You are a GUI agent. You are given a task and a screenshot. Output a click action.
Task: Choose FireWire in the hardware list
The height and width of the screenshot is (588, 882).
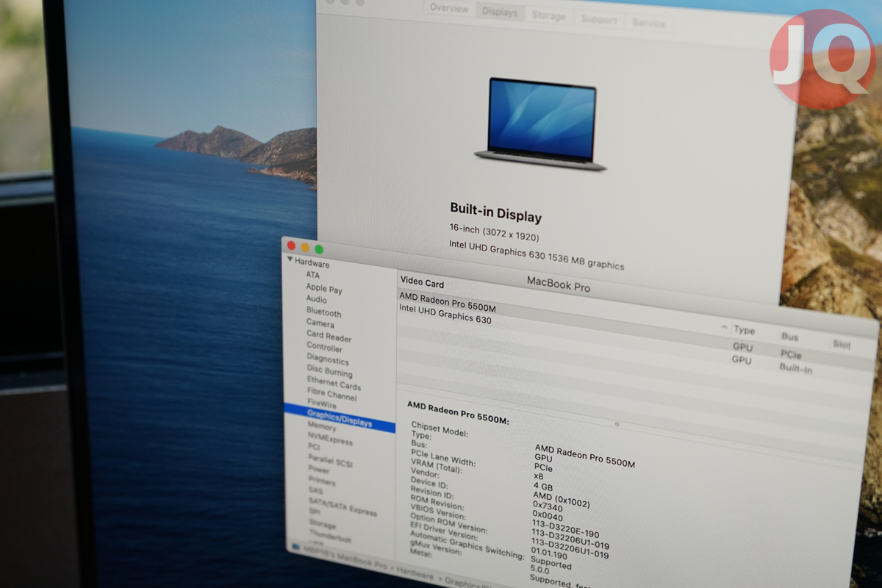click(322, 405)
